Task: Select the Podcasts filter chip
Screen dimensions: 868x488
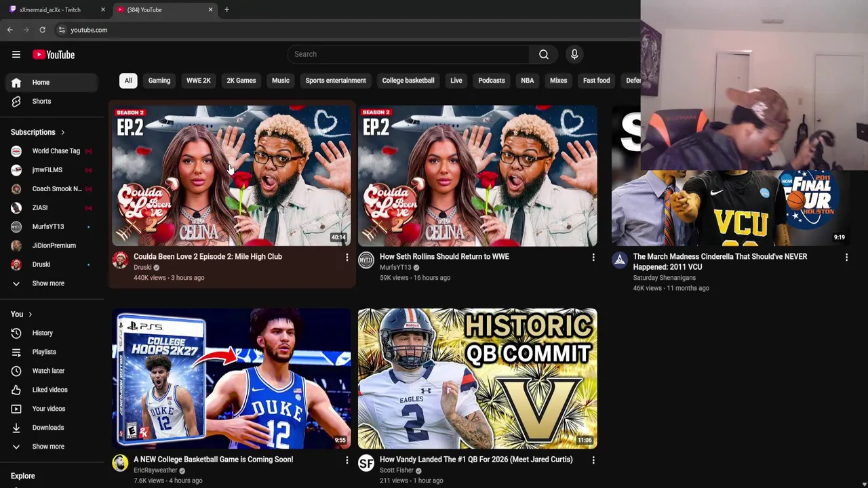Action: [x=492, y=81]
